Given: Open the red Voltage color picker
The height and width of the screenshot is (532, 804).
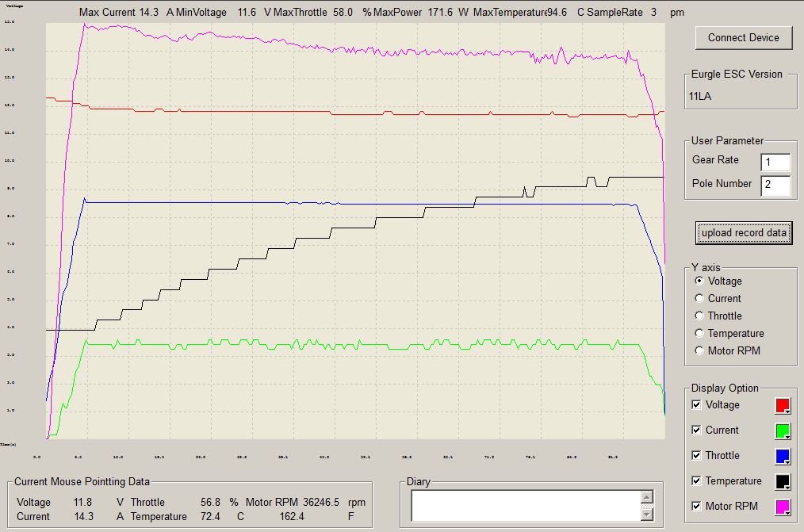Looking at the screenshot, I should click(x=783, y=405).
